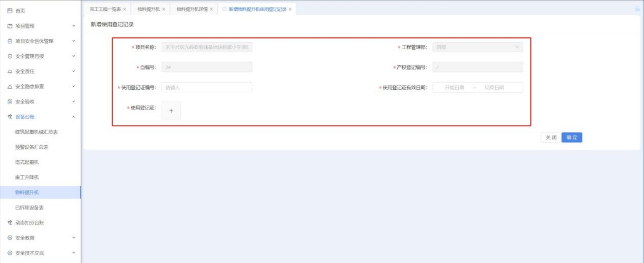Close the 物料提升机详情 tab
This screenshot has width=644, height=263.
click(x=211, y=9)
